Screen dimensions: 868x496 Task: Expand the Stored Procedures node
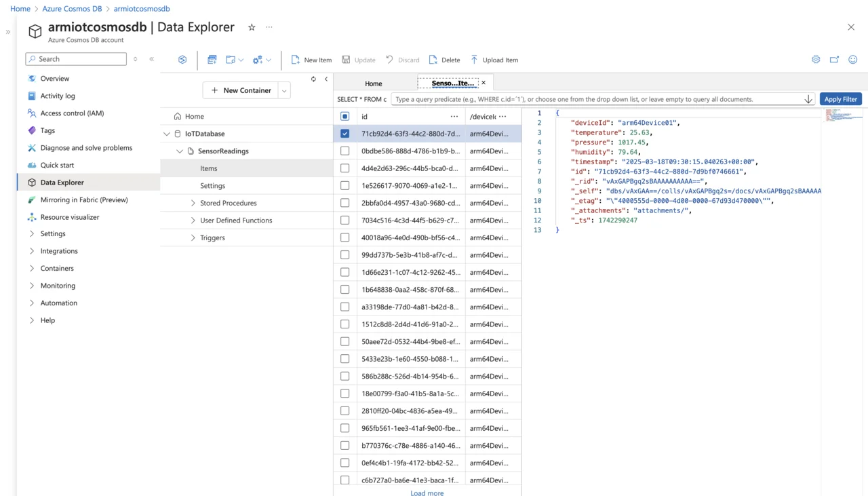coord(193,203)
